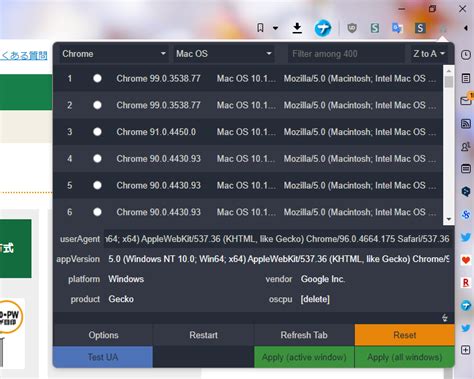Open the Mail panel with notification badge
The width and height of the screenshot is (474, 379).
pyautogui.click(x=466, y=100)
